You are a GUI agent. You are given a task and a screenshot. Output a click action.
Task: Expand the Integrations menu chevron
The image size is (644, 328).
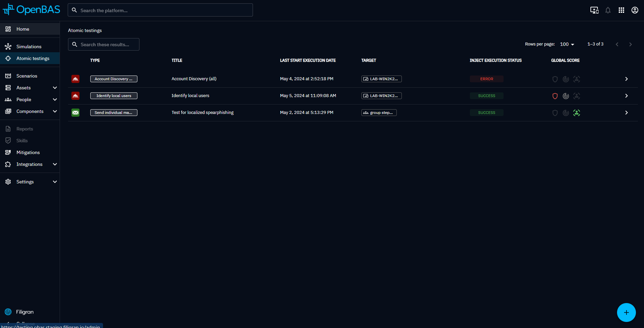[x=55, y=164]
